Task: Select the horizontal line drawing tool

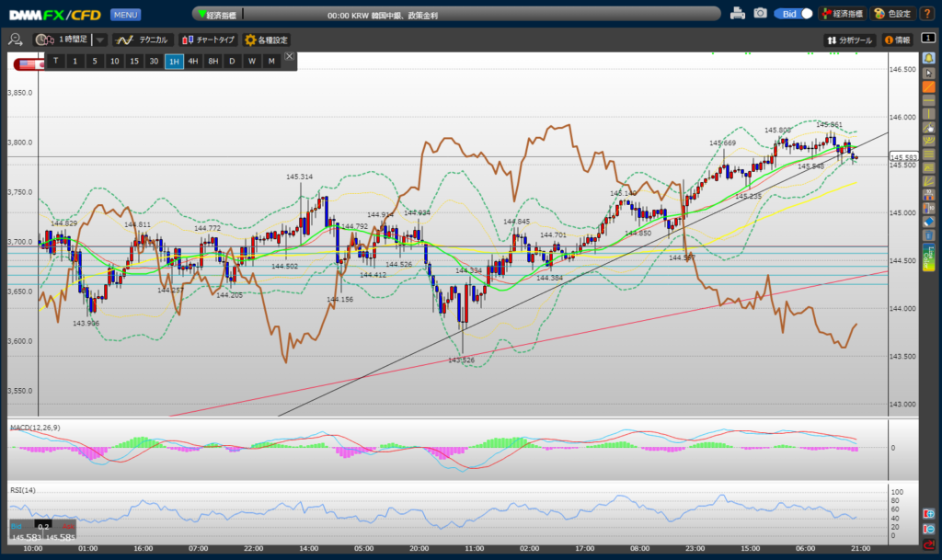Action: click(x=929, y=99)
